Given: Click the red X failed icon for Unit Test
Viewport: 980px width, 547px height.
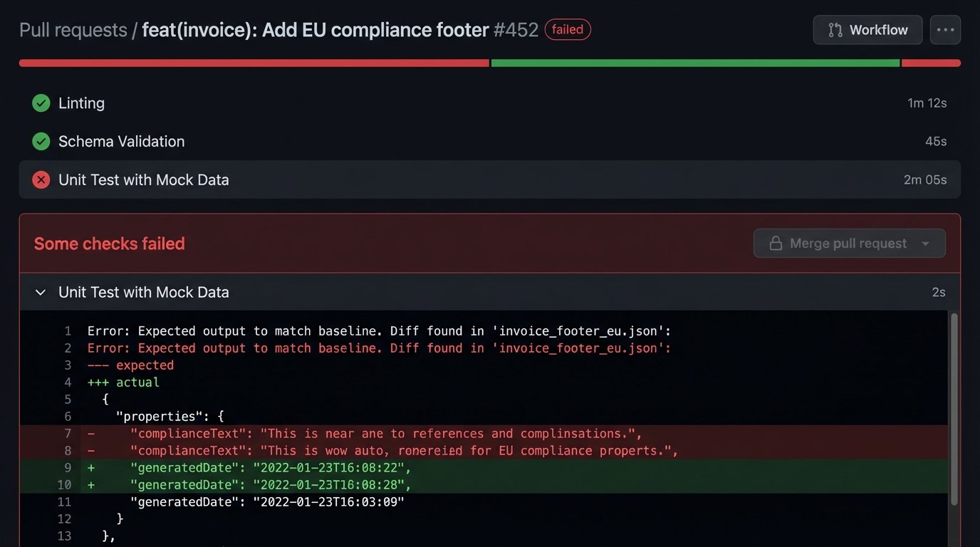Looking at the screenshot, I should tap(41, 180).
